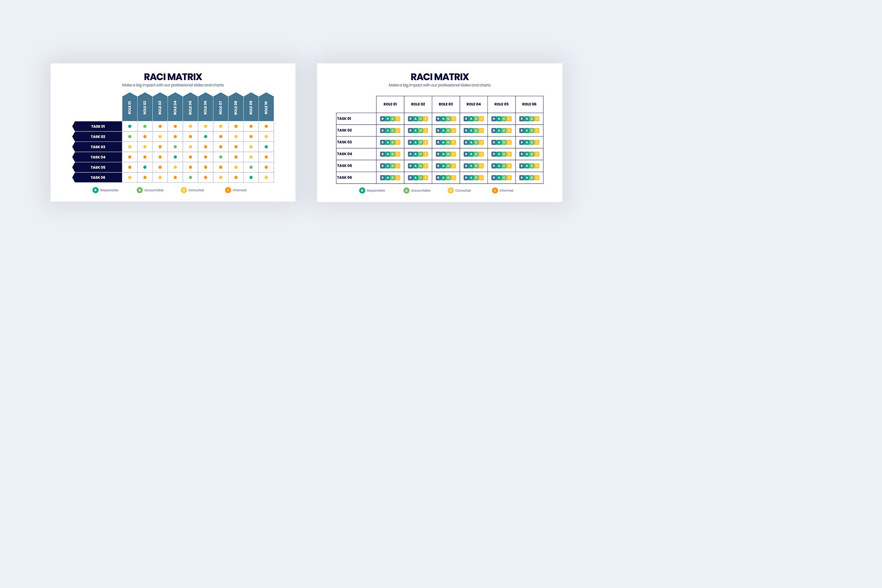Click the Responsible legend label text
Viewport: 882px width, 588px height.
click(x=109, y=190)
